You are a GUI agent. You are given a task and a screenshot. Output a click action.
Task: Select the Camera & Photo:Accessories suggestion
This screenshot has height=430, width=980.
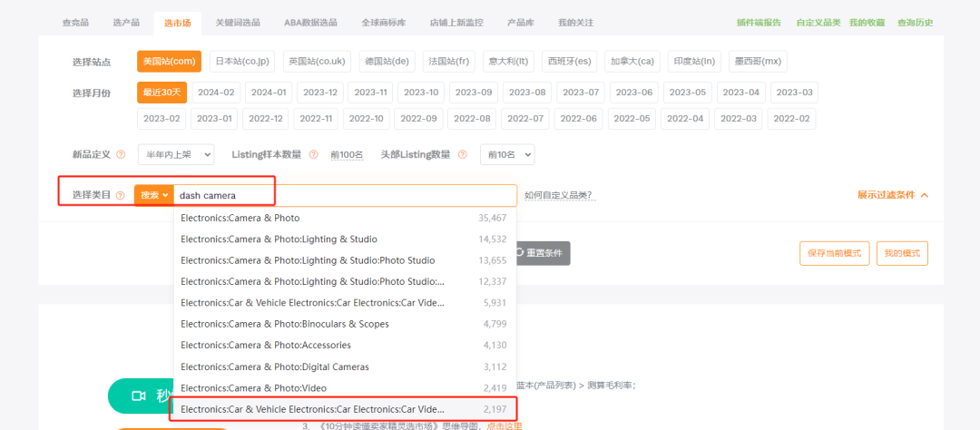coord(345,345)
